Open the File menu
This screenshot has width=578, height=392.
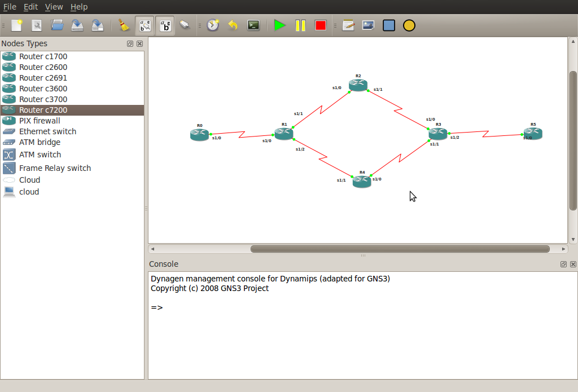pyautogui.click(x=10, y=7)
